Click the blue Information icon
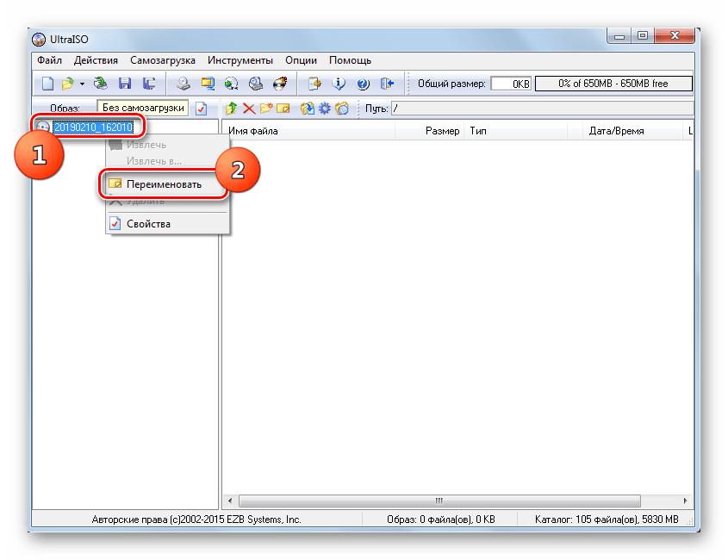Viewport: 728px width, 560px height. pos(339,84)
